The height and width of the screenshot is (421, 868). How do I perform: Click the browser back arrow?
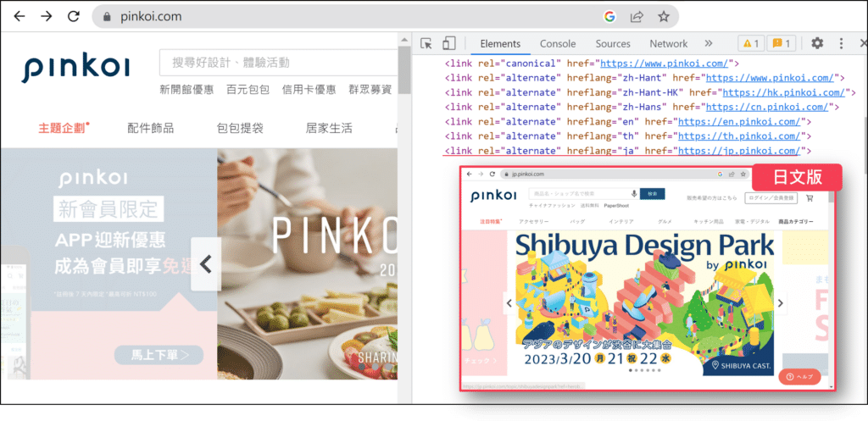[x=19, y=16]
